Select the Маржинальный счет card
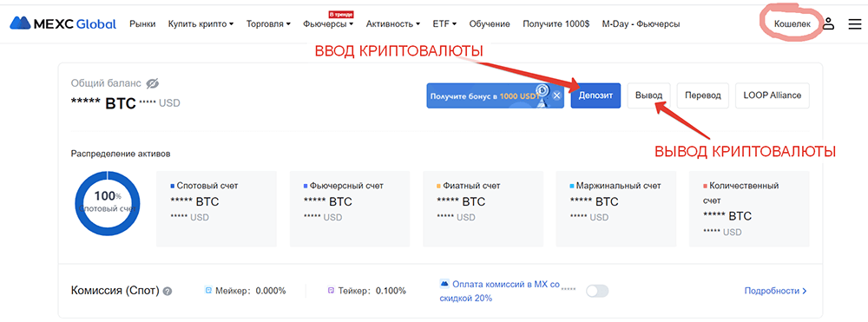 [x=616, y=208]
